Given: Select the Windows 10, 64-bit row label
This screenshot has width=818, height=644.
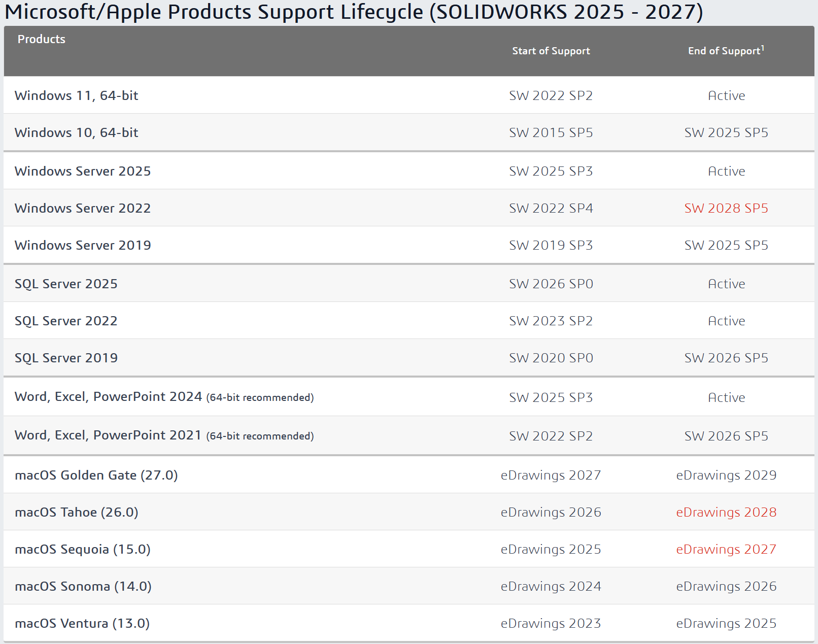Looking at the screenshot, I should tap(77, 132).
